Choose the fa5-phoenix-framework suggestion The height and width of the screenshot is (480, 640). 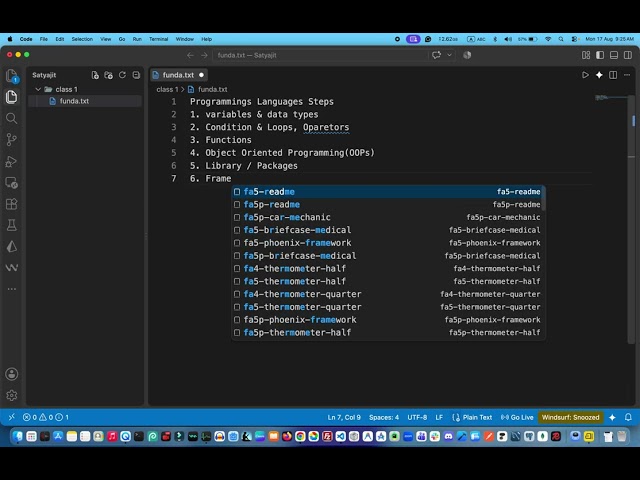[x=388, y=243]
